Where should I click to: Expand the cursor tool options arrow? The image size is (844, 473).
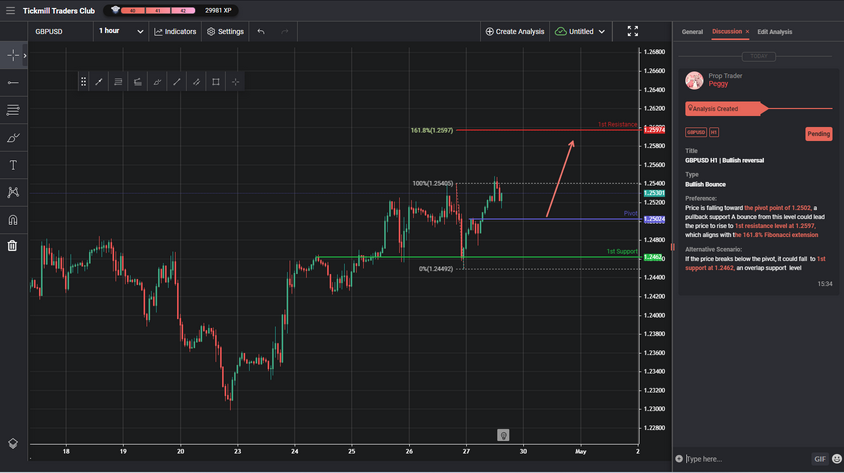(x=25, y=55)
